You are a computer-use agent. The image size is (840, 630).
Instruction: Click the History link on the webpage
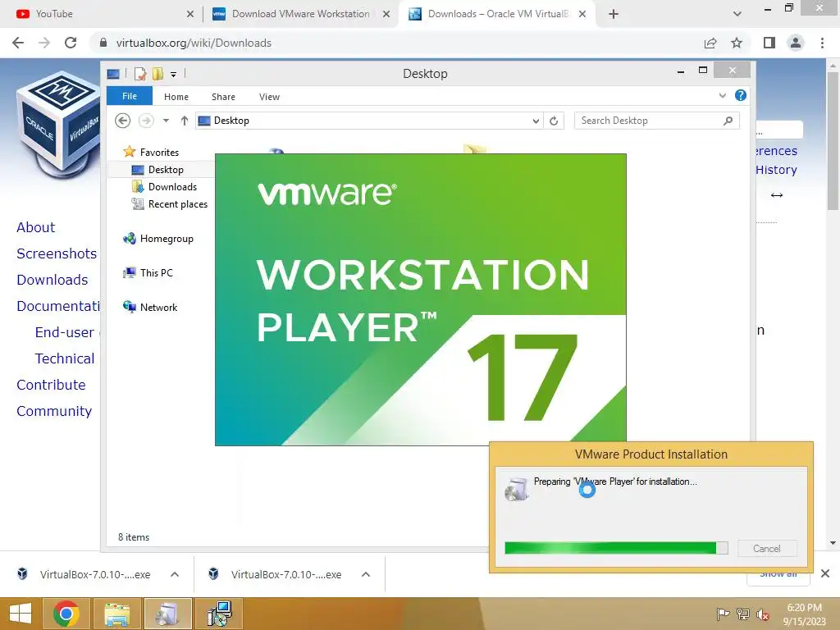tap(776, 170)
